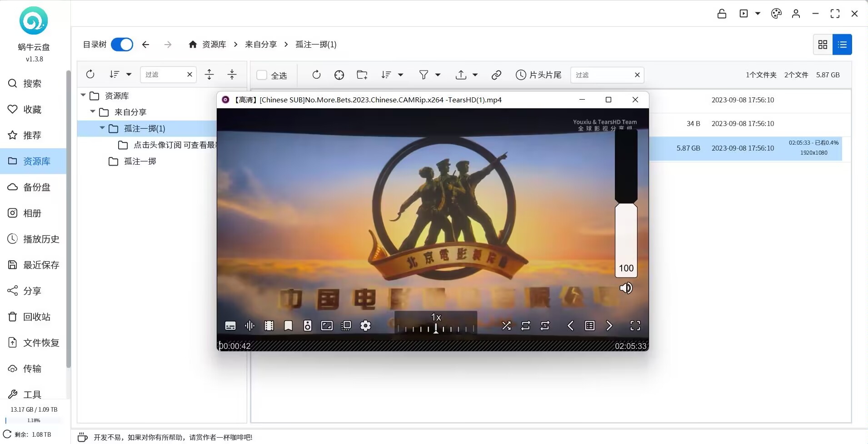
Task: Click the locate target icon in toolbar
Action: (x=339, y=75)
